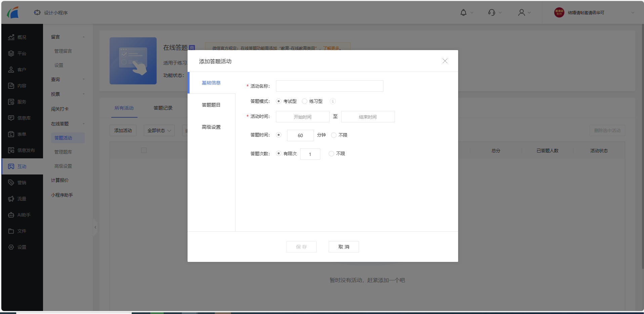The width and height of the screenshot is (644, 314).
Task: Select the 练习型 answer mode radio button
Action: point(305,101)
